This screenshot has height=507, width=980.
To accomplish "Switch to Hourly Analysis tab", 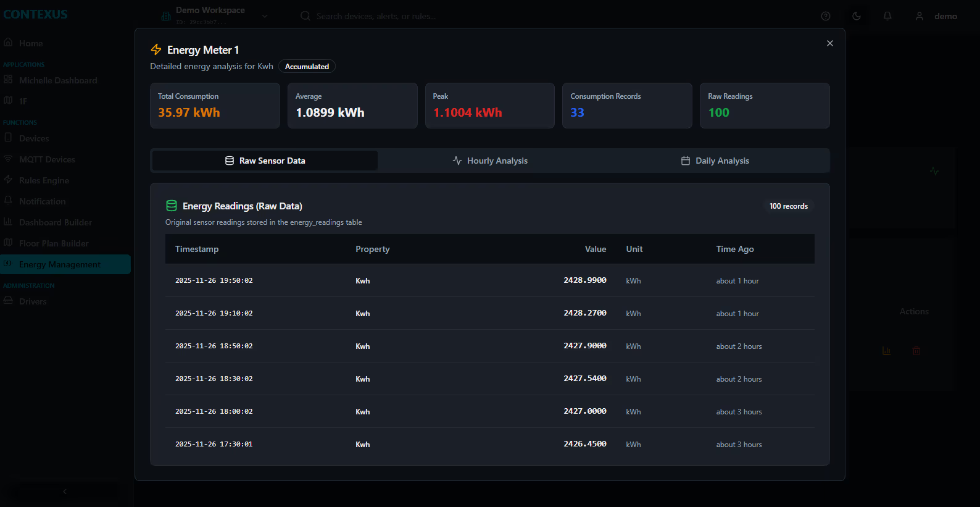I will pyautogui.click(x=490, y=161).
